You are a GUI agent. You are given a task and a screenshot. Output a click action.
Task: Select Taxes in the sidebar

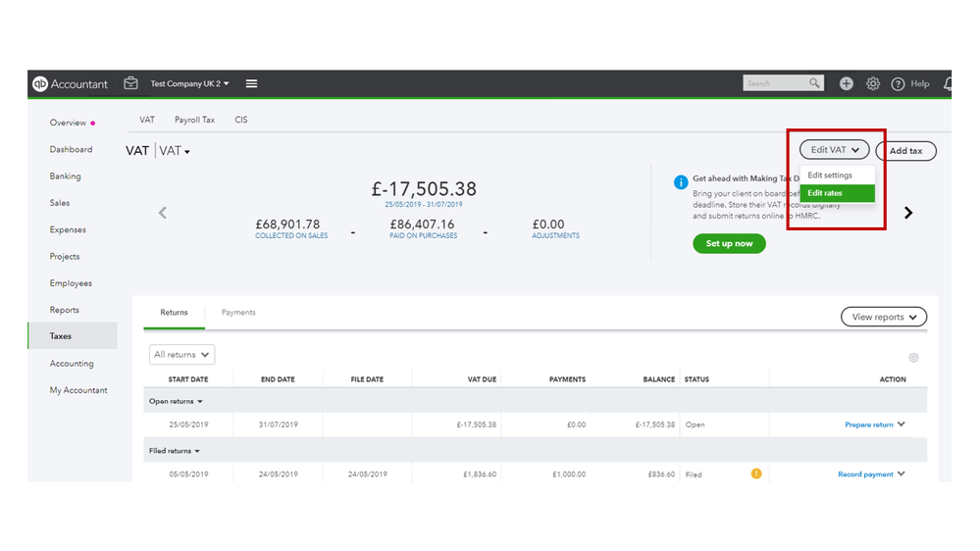pos(73,336)
